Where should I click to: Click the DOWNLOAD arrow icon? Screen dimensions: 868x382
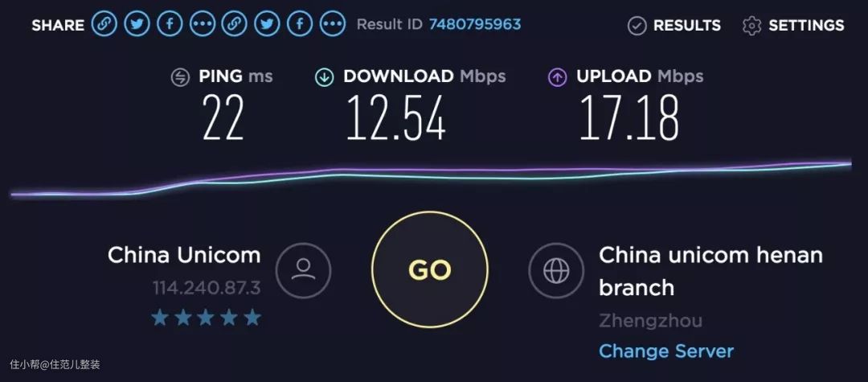click(325, 77)
